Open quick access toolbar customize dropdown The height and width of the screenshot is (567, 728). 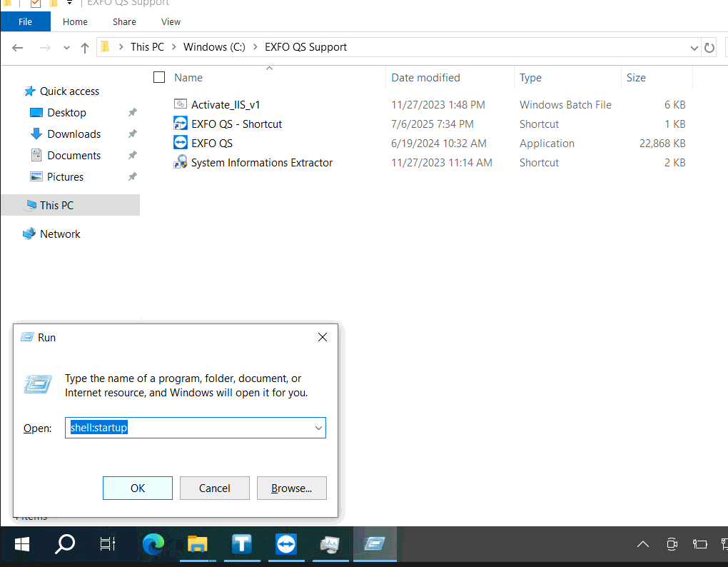(69, 3)
